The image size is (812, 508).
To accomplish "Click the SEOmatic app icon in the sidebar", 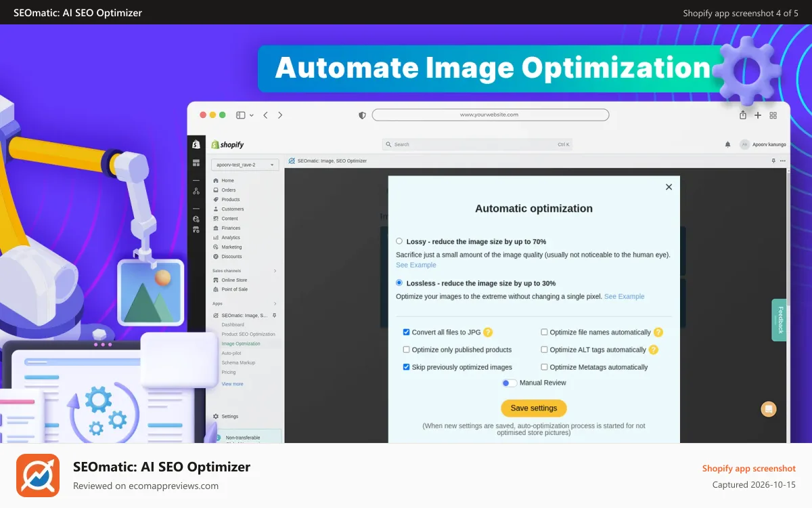I will 216,316.
